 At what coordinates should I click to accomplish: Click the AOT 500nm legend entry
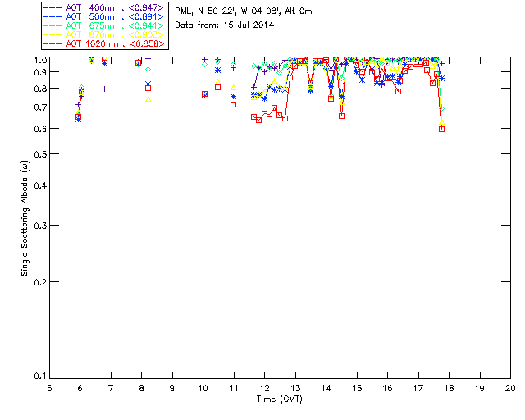click(x=104, y=16)
